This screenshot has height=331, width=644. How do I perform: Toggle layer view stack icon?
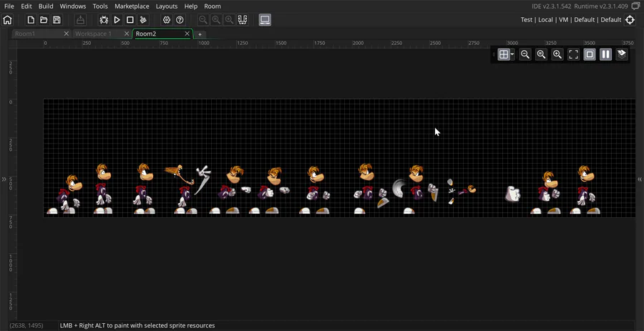click(622, 54)
